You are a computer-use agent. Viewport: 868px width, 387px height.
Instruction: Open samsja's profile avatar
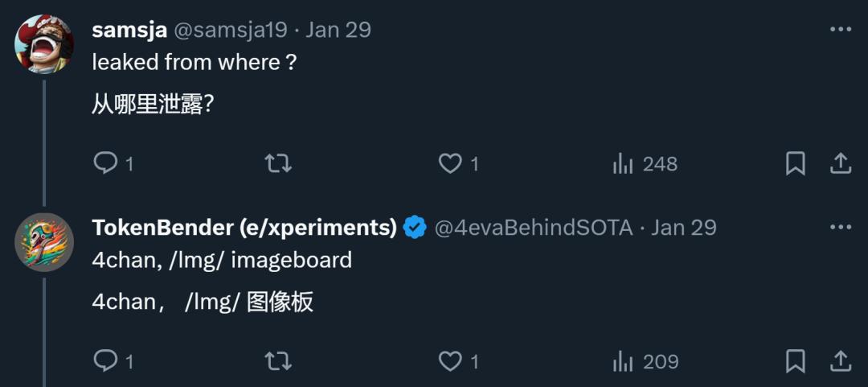point(44,43)
